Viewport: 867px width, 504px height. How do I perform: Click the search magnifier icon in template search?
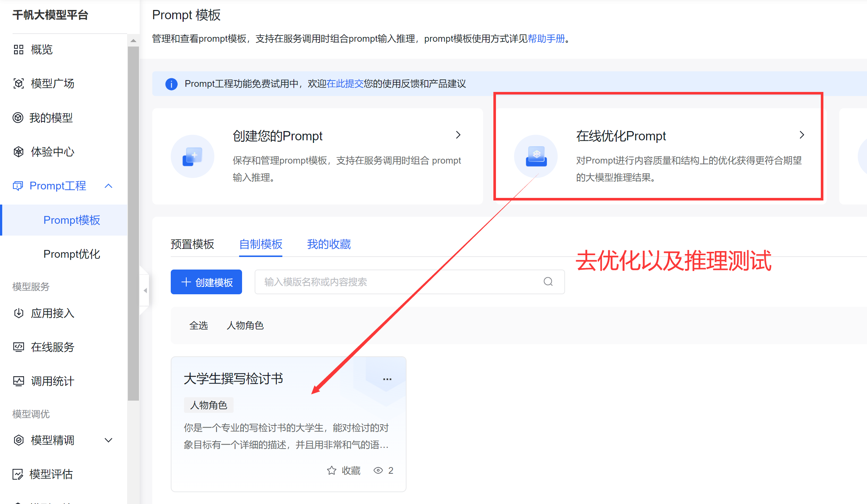point(548,282)
